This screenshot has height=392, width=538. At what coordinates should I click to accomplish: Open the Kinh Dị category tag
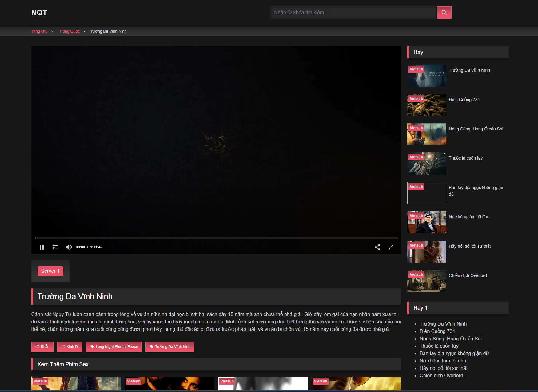tap(70, 347)
